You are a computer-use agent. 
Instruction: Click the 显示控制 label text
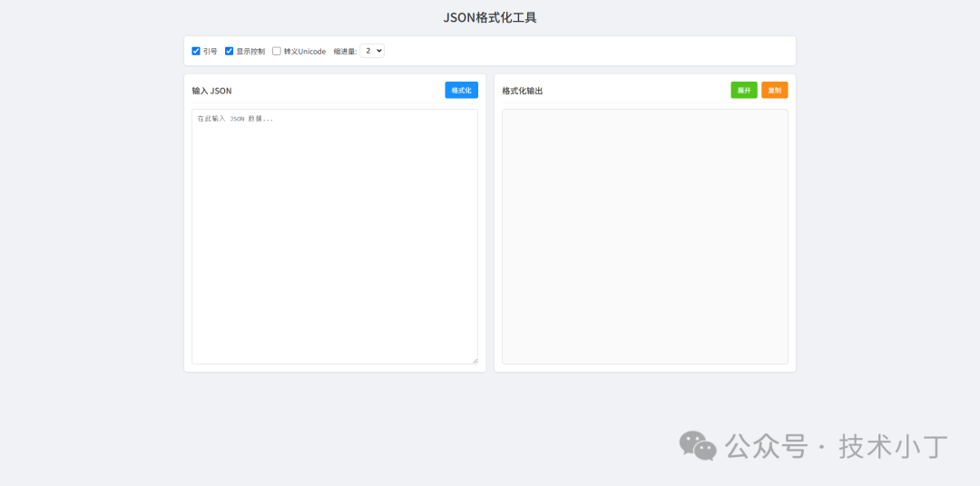250,52
